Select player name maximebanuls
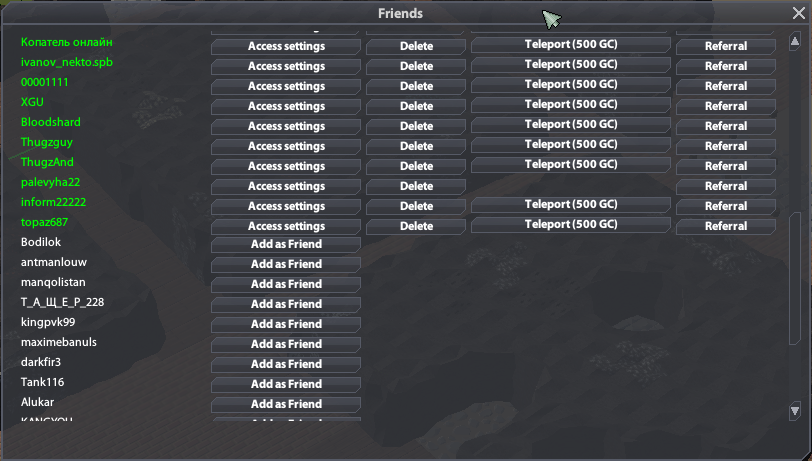The width and height of the screenshot is (812, 461). (58, 342)
